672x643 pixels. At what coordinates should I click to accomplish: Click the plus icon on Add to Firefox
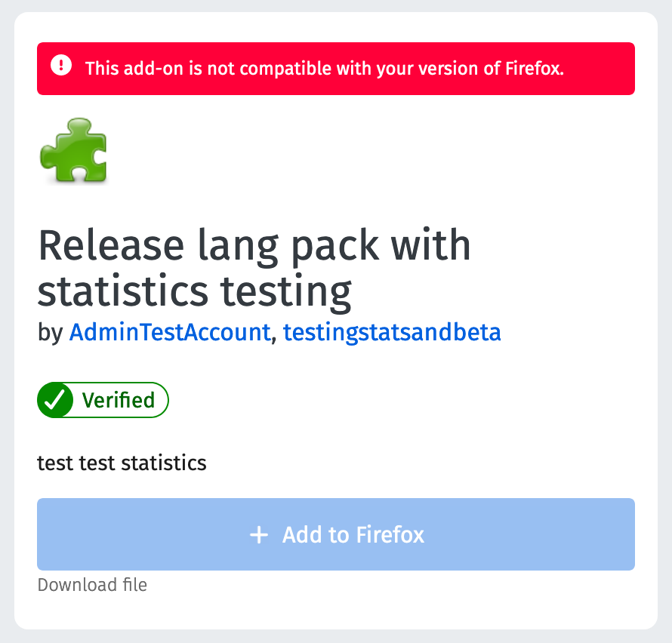pyautogui.click(x=259, y=534)
